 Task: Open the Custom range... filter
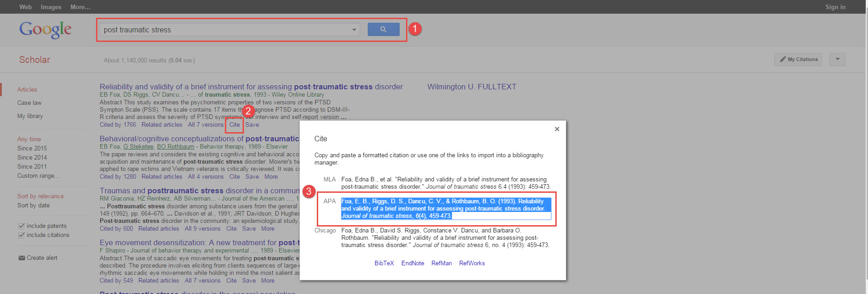pos(38,175)
